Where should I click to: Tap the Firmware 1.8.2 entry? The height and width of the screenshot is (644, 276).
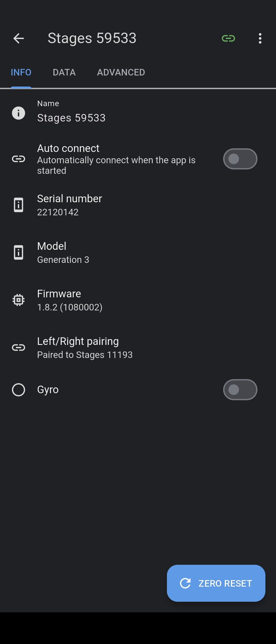pyautogui.click(x=70, y=300)
